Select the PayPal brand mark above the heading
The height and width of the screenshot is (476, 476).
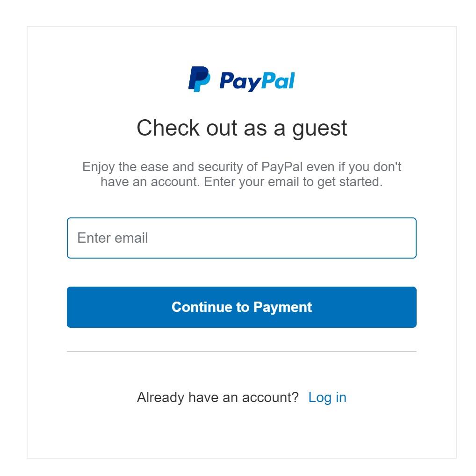click(241, 79)
